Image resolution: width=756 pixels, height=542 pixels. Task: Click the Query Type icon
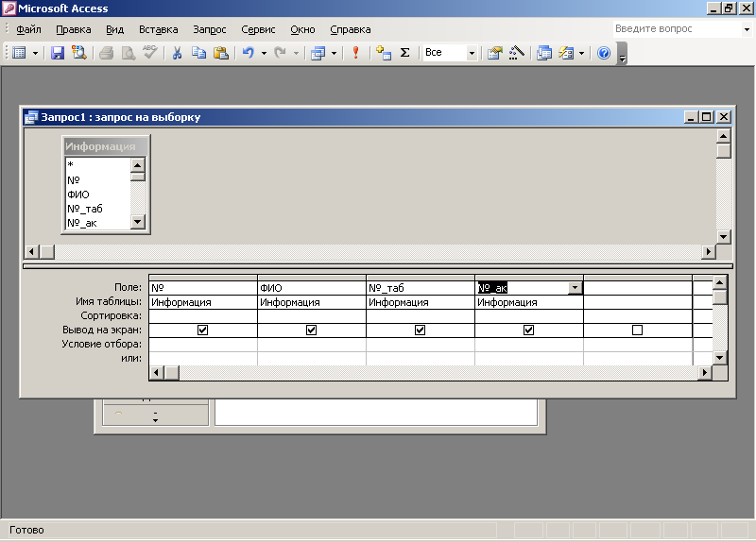click(x=318, y=53)
